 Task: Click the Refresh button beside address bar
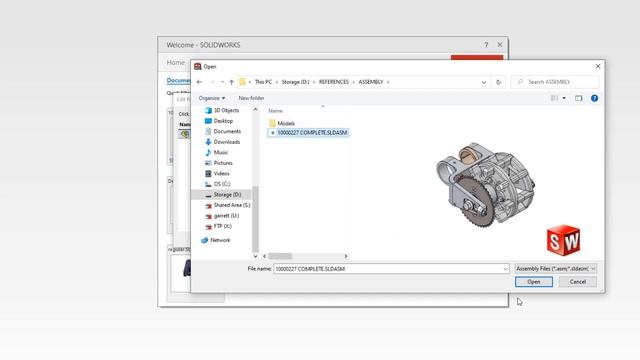[x=498, y=82]
